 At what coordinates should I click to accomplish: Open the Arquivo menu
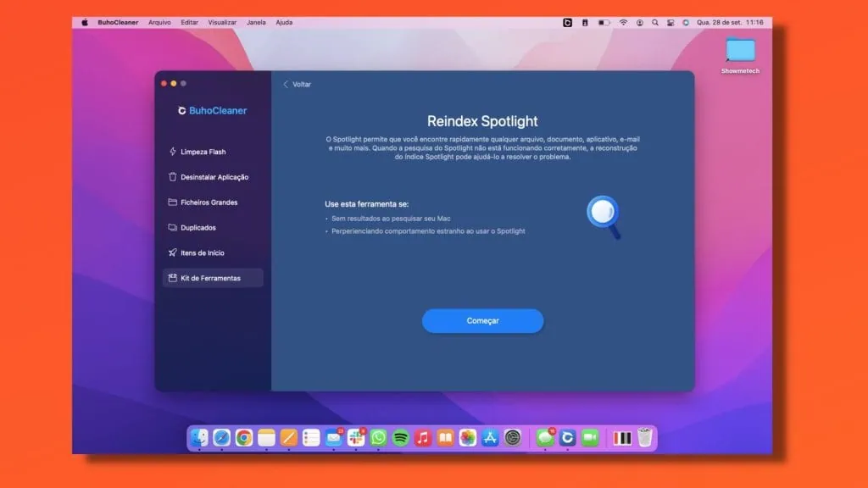[159, 23]
